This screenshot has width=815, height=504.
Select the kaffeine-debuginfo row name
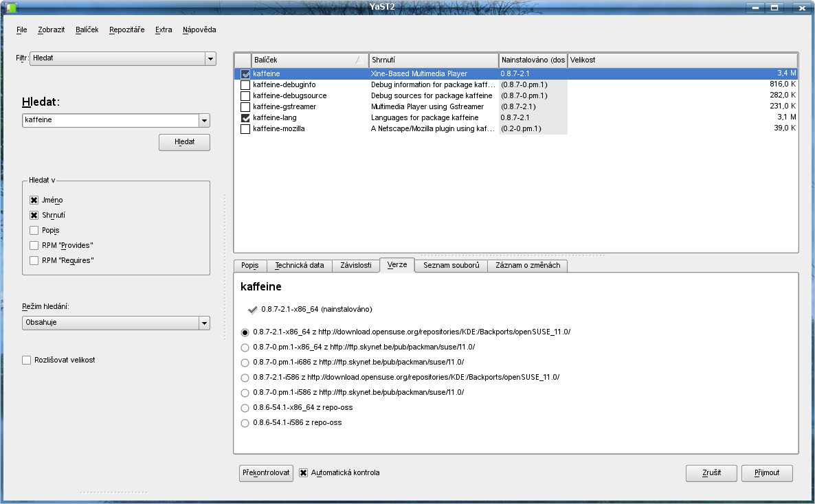pyautogui.click(x=284, y=85)
